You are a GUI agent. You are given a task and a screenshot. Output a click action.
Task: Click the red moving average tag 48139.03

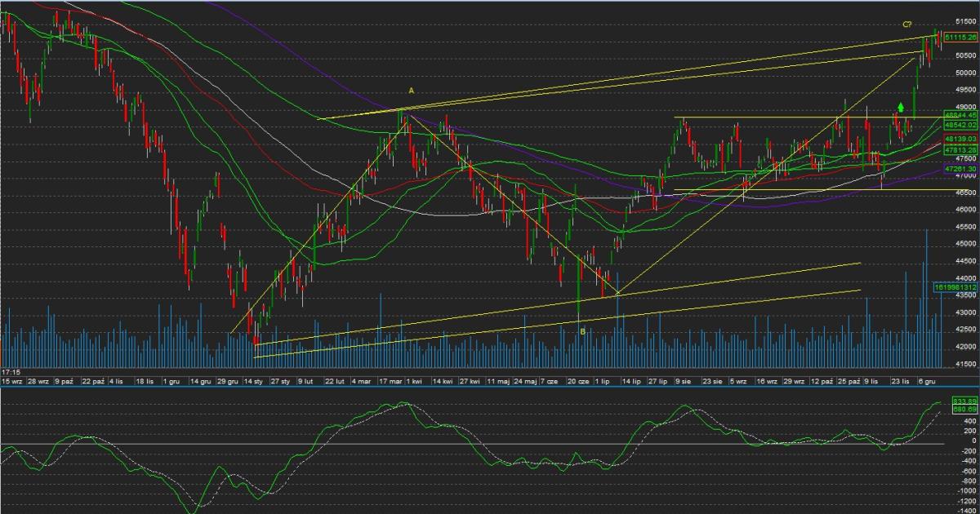(x=960, y=140)
